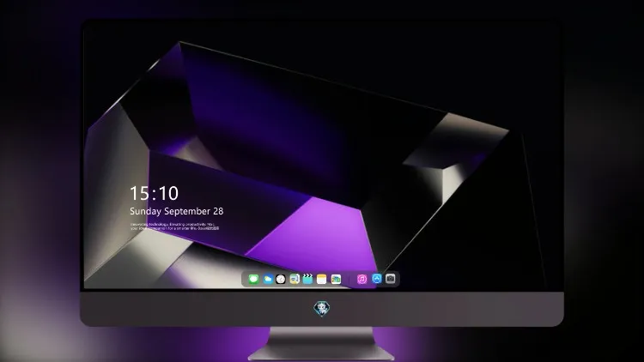This screenshot has width=644, height=362.
Task: Open the photo gallery app in the dock
Action: click(336, 279)
